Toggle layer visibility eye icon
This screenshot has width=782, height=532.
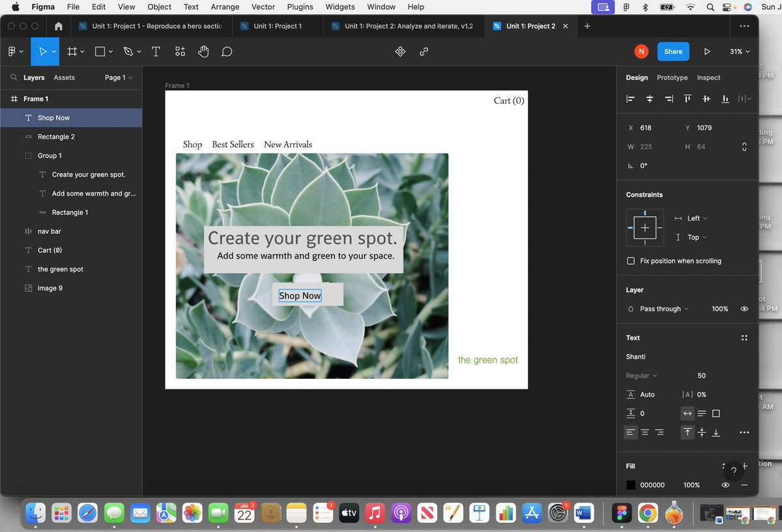[744, 309]
